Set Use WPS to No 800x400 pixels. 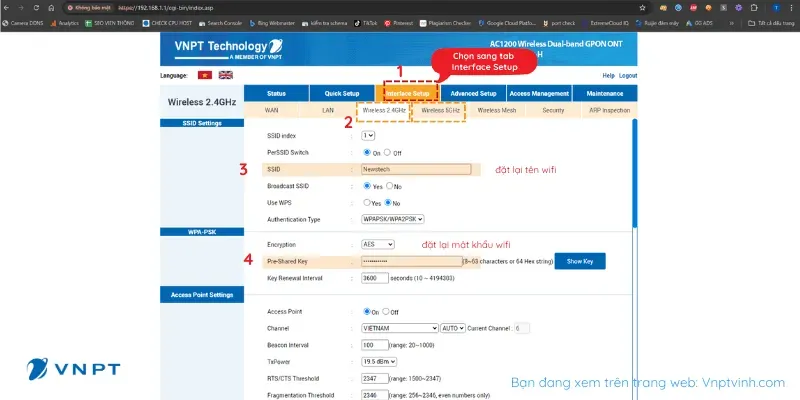pyautogui.click(x=388, y=203)
